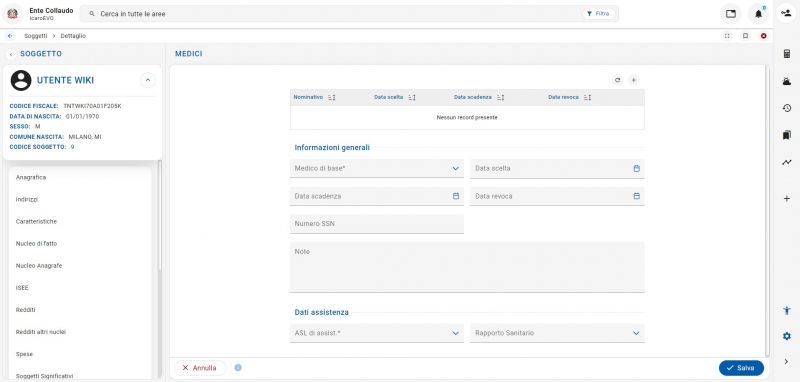
Task: Bookmark this detail page
Action: point(745,36)
